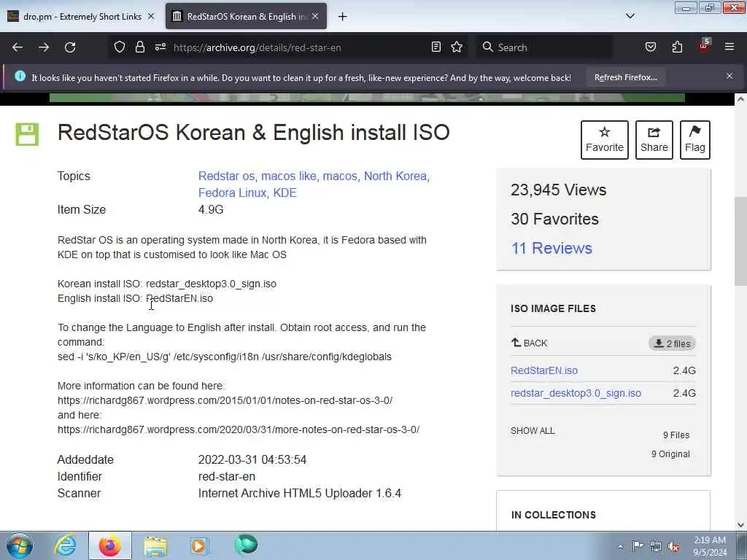
Task: Open the Save to Pocket icon
Action: click(651, 47)
